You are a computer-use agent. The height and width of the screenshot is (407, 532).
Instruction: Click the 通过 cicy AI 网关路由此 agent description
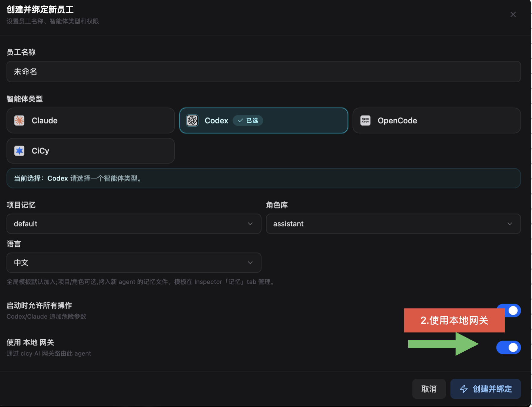(x=49, y=353)
